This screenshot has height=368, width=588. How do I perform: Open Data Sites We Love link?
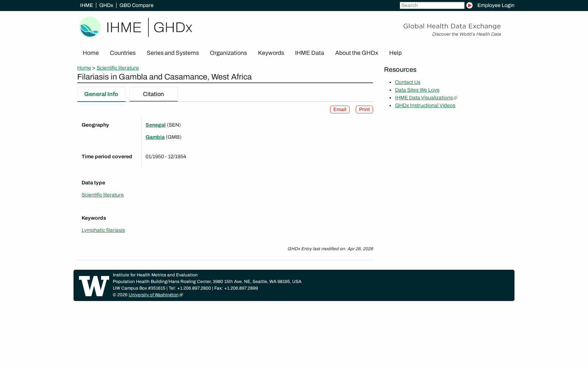click(x=417, y=90)
